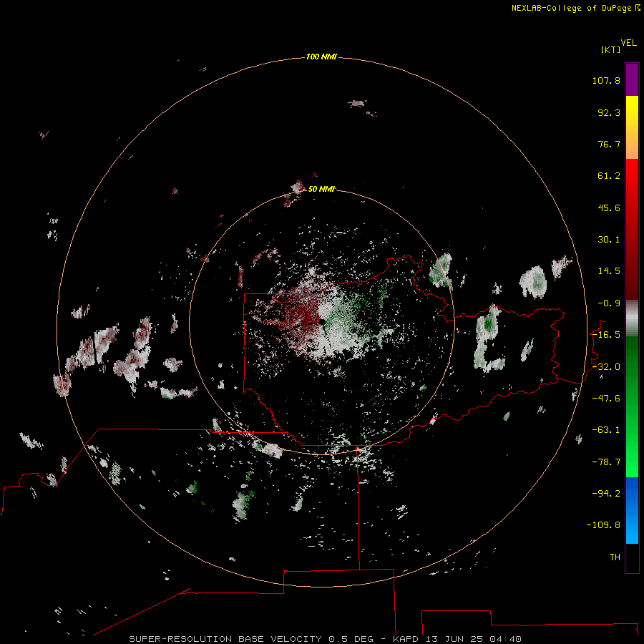
Task: Select the -109.8 legend value
Action: click(603, 525)
